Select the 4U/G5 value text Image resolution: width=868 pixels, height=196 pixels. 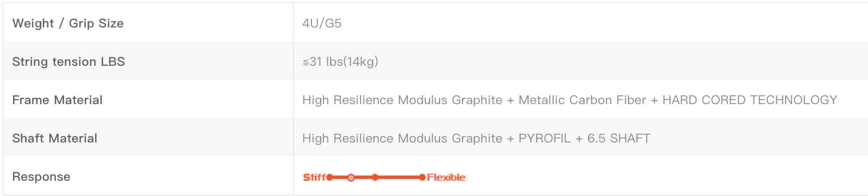pyautogui.click(x=322, y=24)
